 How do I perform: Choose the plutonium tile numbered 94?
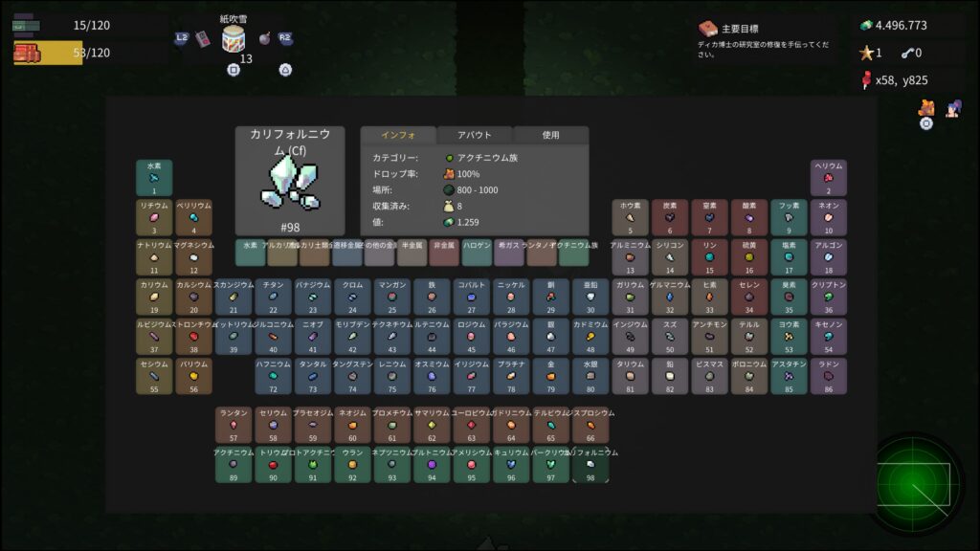click(x=432, y=465)
